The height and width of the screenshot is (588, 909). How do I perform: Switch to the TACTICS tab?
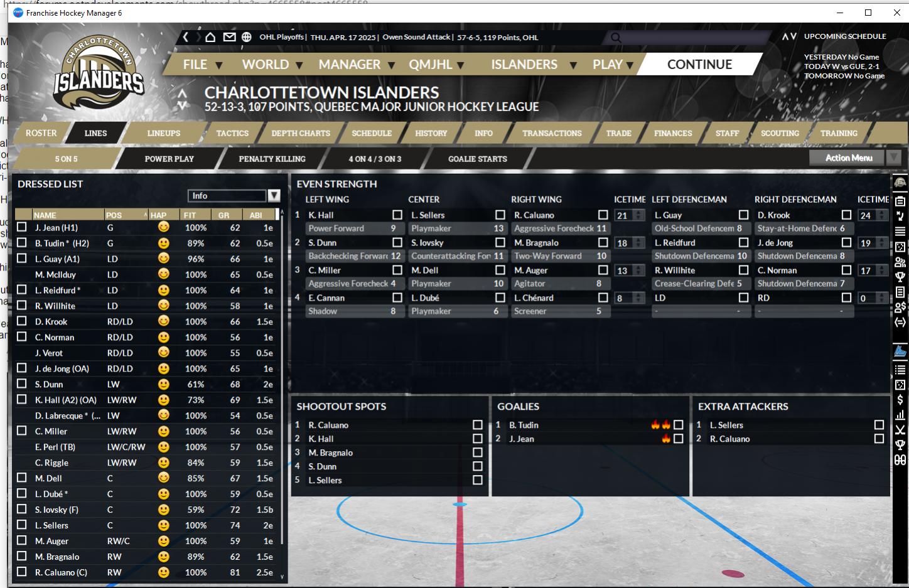[232, 133]
